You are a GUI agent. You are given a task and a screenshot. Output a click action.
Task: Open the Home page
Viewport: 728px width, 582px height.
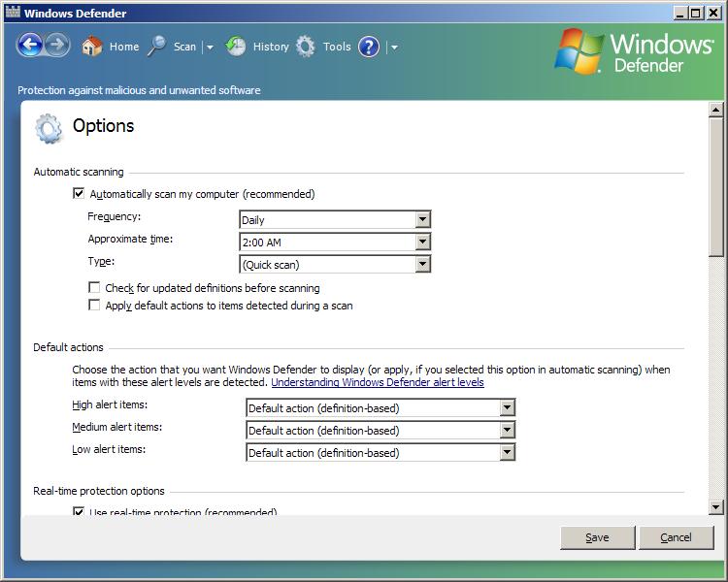[x=124, y=47]
